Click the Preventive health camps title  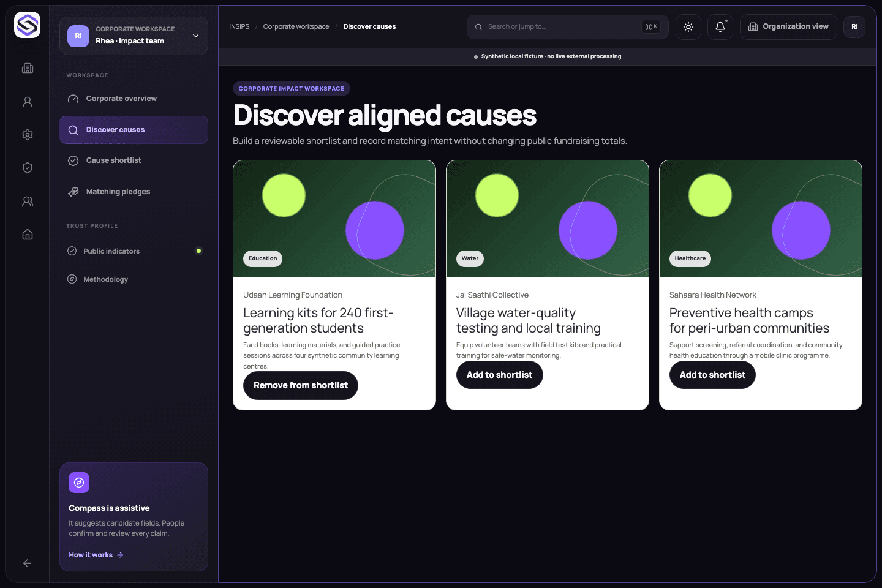coord(749,320)
